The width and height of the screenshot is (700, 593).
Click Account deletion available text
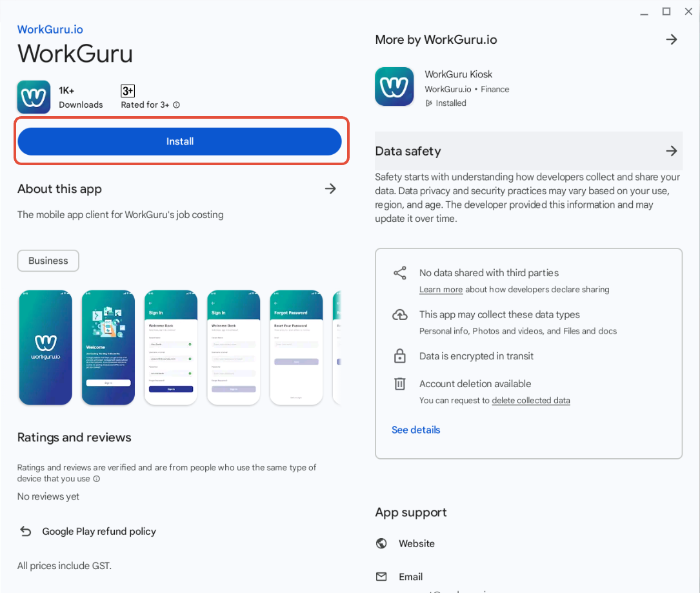pos(475,384)
